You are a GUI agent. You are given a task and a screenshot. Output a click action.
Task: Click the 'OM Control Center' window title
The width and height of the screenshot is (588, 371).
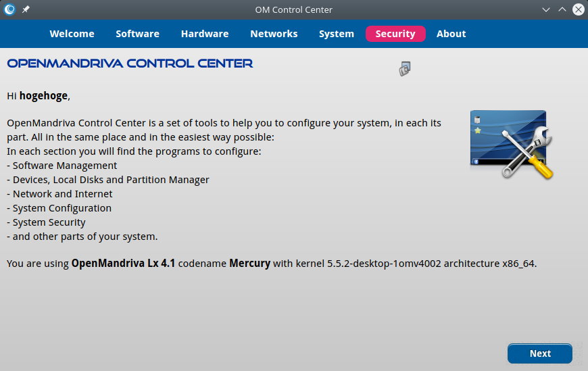pos(293,9)
